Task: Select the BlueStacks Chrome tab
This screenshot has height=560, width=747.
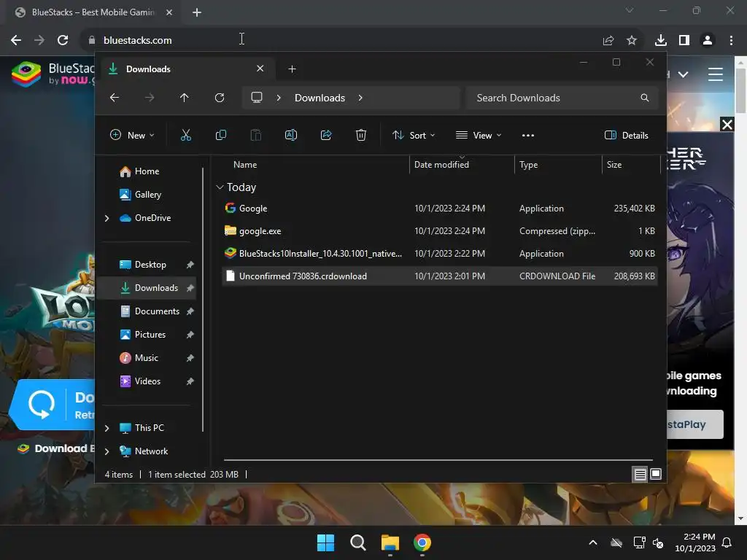Action: [x=93, y=12]
